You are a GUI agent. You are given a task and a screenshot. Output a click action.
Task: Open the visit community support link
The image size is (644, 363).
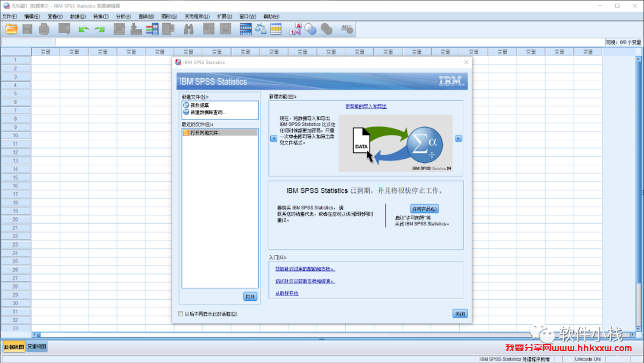pos(305,281)
